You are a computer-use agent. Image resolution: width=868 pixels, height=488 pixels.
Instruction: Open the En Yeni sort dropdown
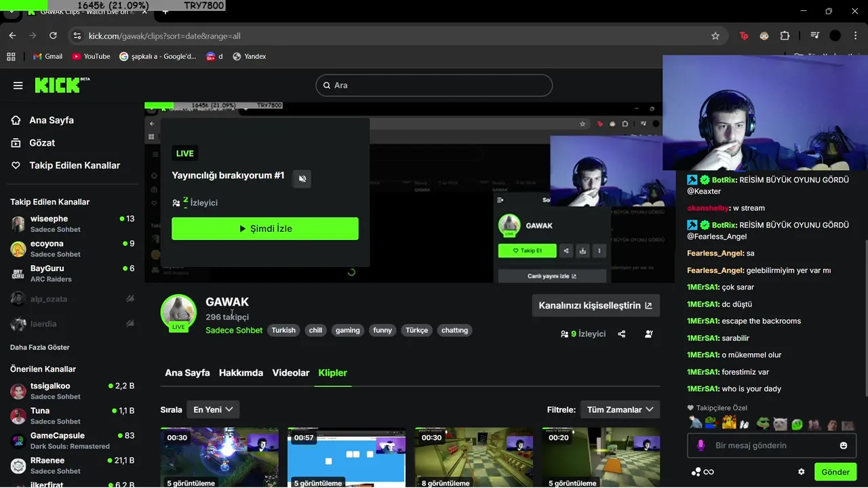click(213, 409)
